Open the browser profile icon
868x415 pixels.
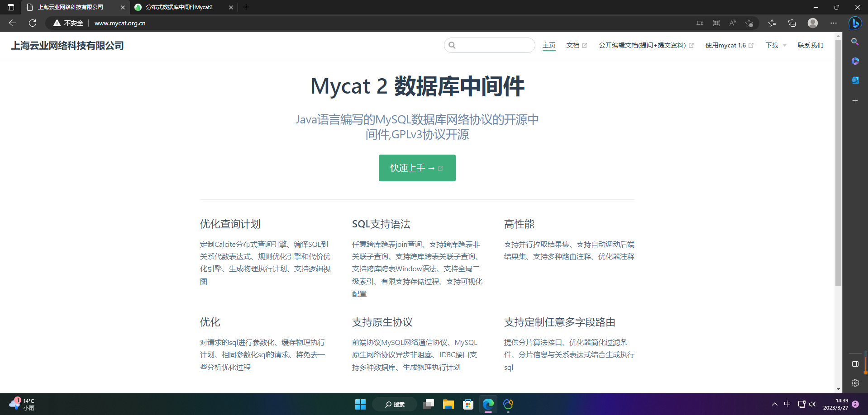pyautogui.click(x=812, y=23)
